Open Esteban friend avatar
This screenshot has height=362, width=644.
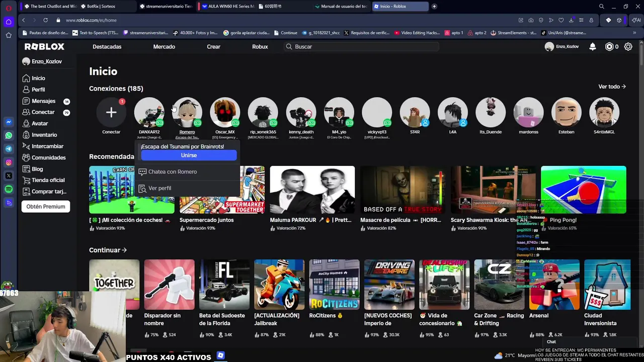566,112
